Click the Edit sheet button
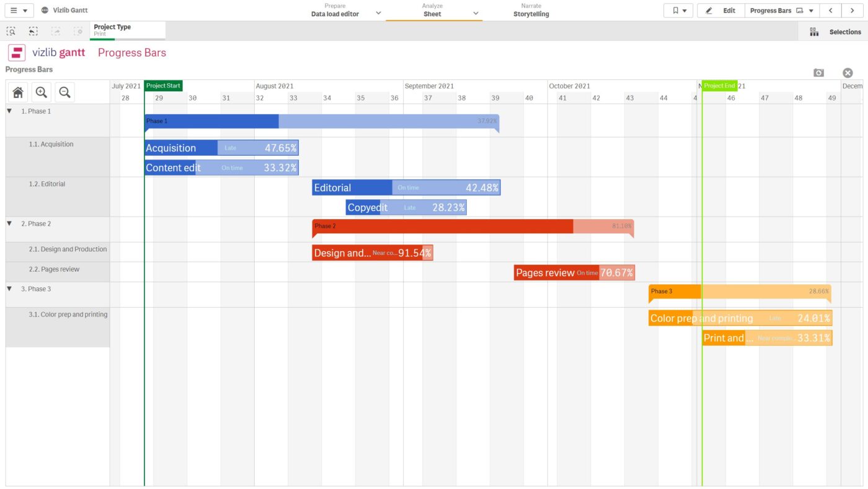This screenshot has width=868, height=489. point(722,11)
